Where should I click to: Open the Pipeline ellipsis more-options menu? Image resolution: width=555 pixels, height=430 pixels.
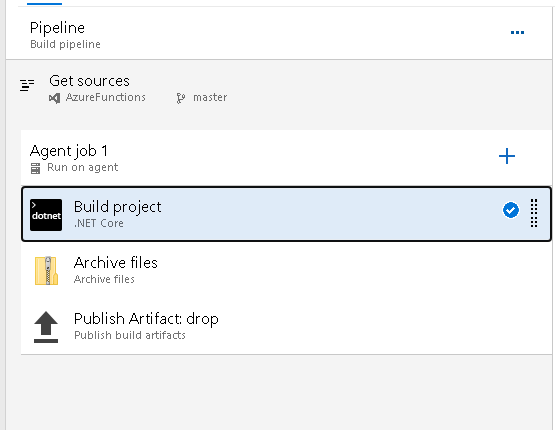pyautogui.click(x=517, y=33)
